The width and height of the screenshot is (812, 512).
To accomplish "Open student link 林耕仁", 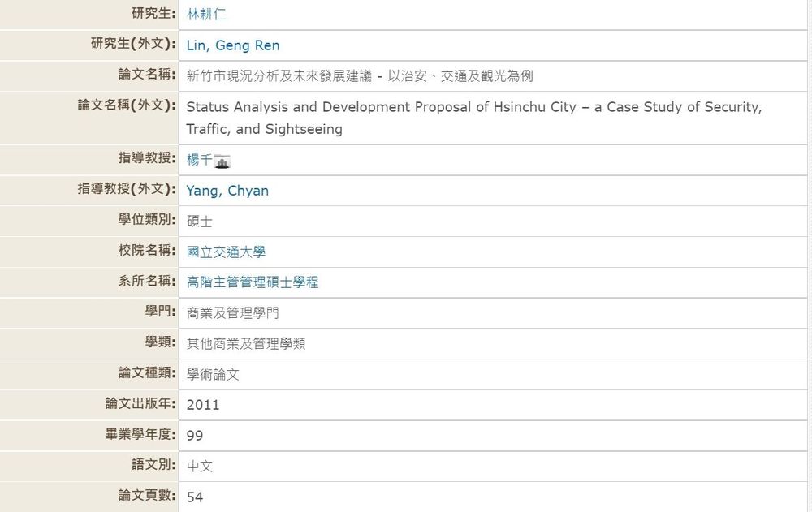I will [206, 14].
